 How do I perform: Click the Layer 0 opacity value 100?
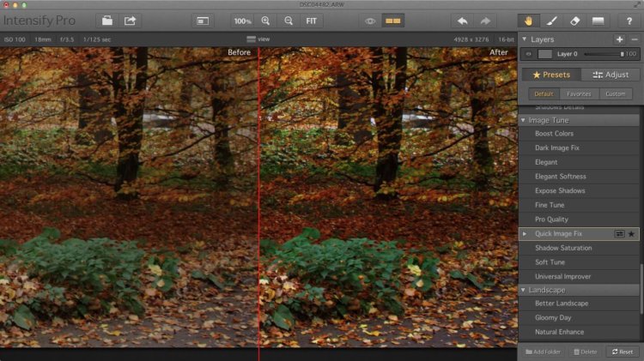pos(631,54)
